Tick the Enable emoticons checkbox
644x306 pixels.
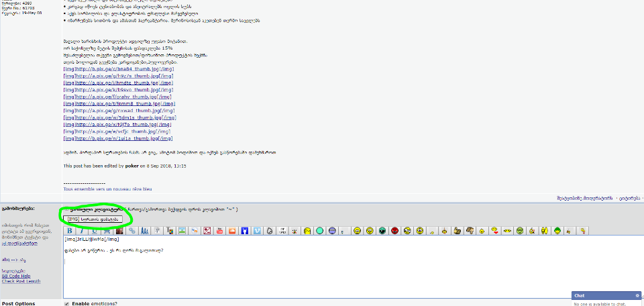click(x=66, y=303)
